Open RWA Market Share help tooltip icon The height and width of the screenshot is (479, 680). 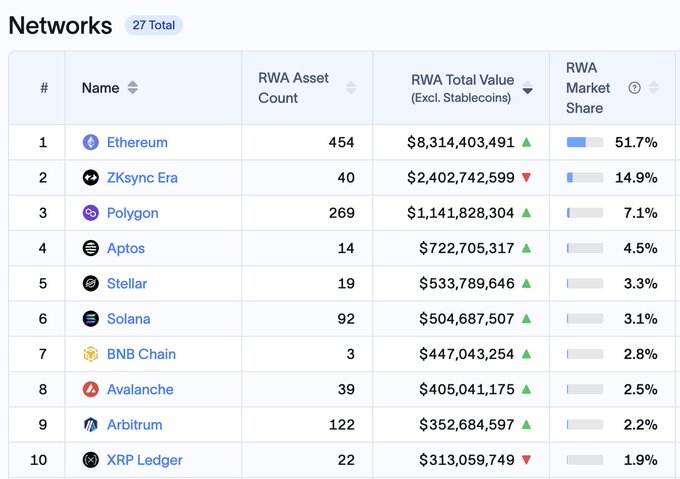(634, 88)
